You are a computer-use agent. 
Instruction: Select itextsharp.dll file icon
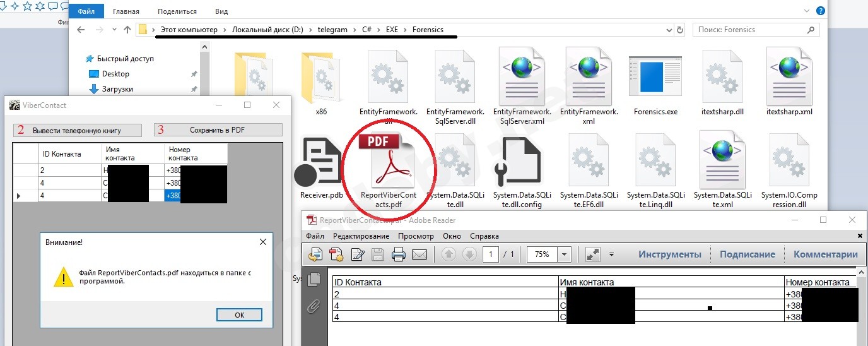click(722, 76)
